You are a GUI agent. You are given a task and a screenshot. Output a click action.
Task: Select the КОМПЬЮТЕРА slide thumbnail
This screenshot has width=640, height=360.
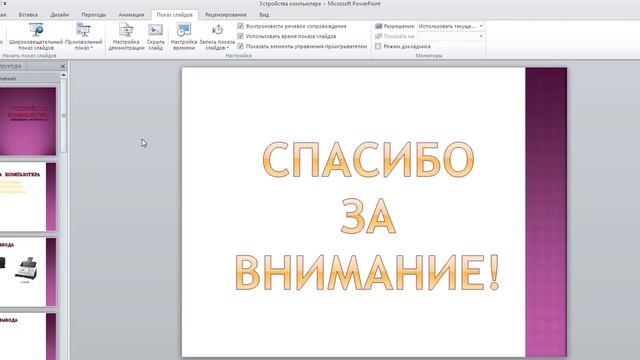click(28, 197)
